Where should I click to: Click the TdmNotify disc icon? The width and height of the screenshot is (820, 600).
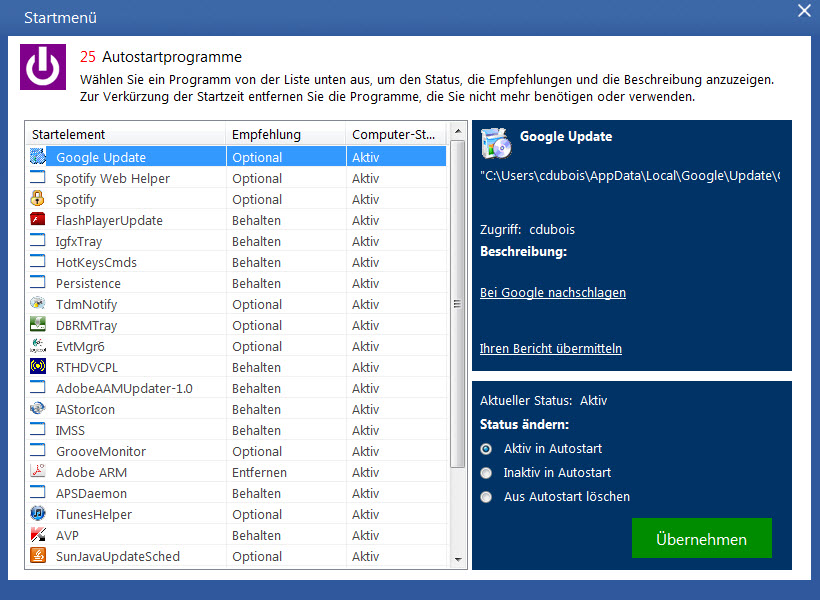(38, 303)
